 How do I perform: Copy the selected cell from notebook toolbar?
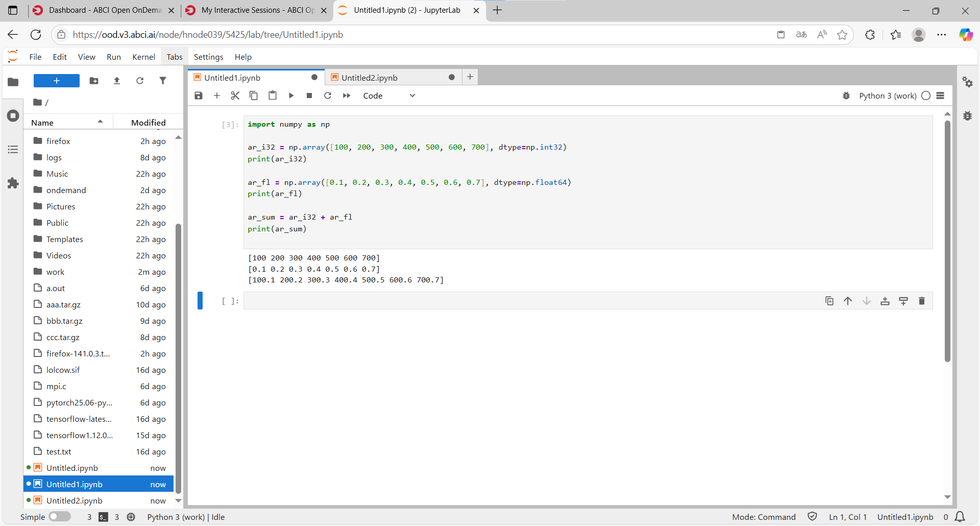(254, 95)
